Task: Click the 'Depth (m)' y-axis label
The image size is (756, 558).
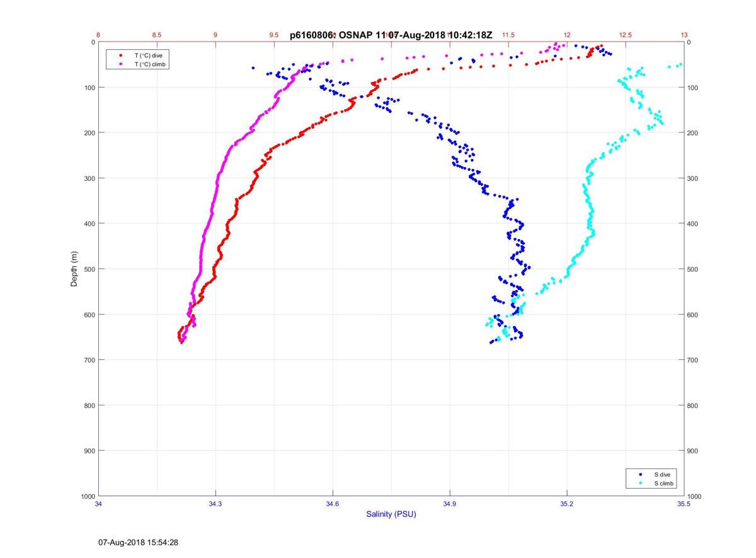Action: pos(74,269)
